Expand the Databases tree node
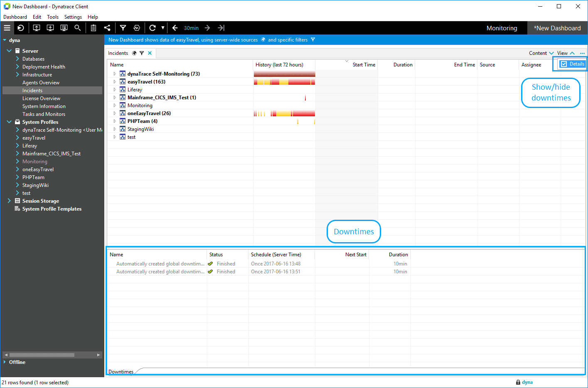The image size is (588, 388). [x=17, y=59]
